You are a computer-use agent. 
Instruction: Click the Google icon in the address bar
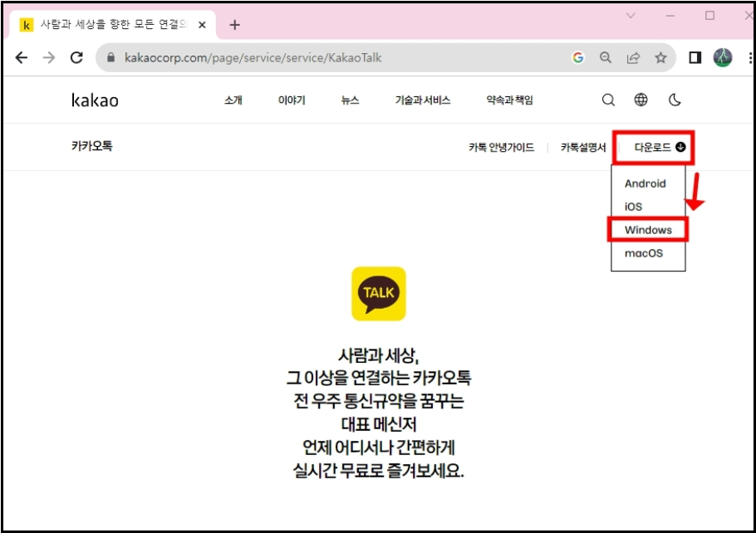pyautogui.click(x=577, y=58)
